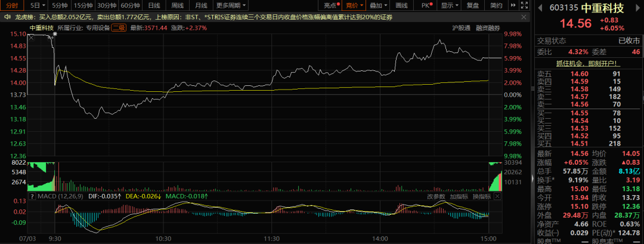Switch to the 周线 weekly chart
The width and height of the screenshot is (644, 244).
tap(178, 5)
